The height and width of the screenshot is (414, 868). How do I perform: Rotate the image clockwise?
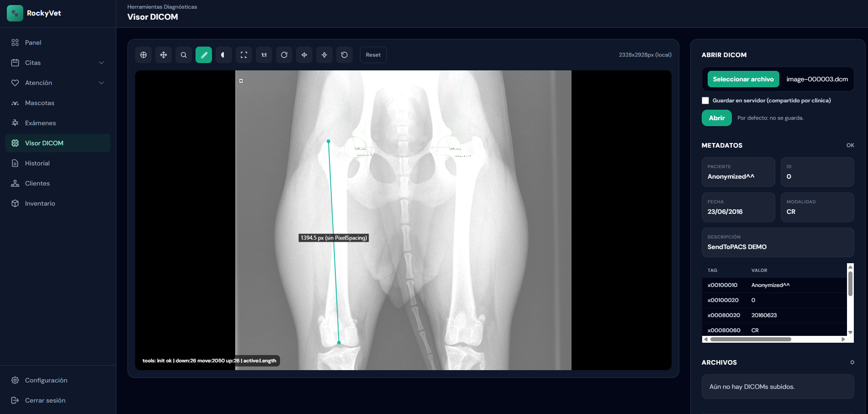coord(284,55)
